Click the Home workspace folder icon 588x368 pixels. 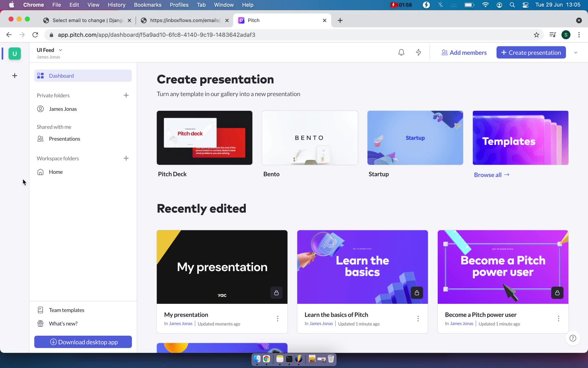point(41,172)
